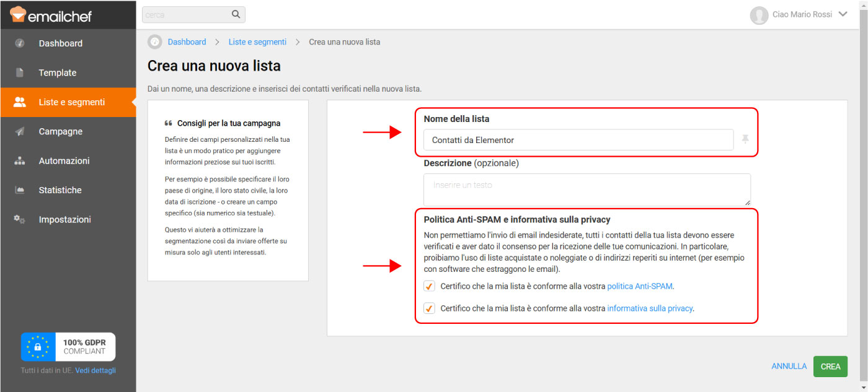
Task: Click the pin icon beside list name
Action: 745,139
